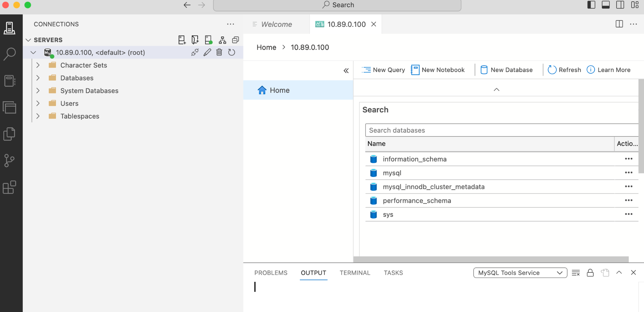The width and height of the screenshot is (644, 312).
Task: Open the Source Control view
Action: tap(9, 161)
